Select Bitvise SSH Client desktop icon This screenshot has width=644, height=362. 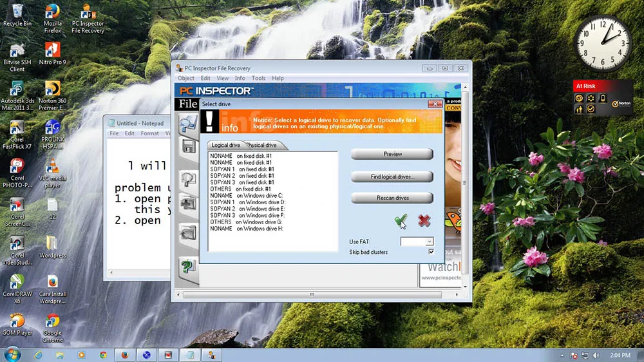pos(17,57)
